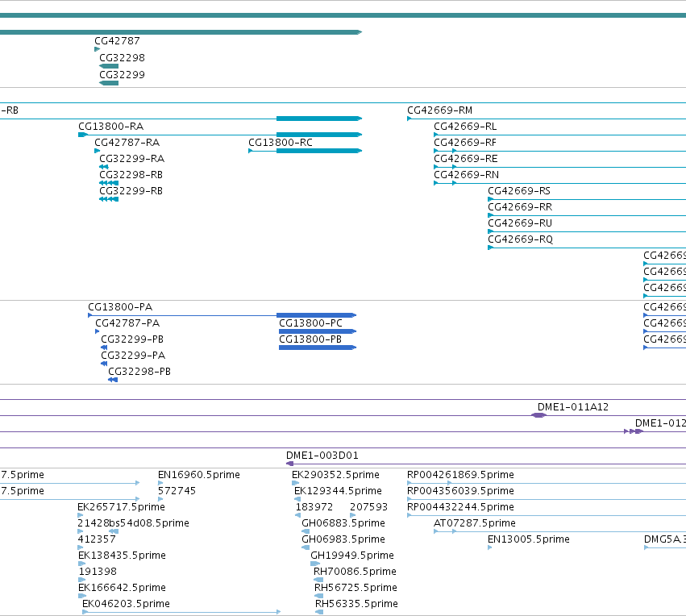This screenshot has height=616, width=686.
Task: Select the EK046203.5prime EST label
Action: pyautogui.click(x=126, y=604)
